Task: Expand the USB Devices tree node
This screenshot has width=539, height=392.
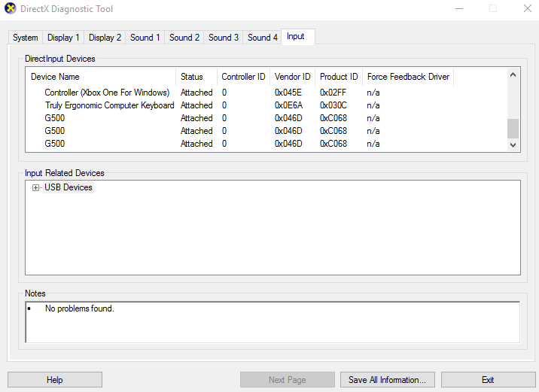Action: point(35,187)
